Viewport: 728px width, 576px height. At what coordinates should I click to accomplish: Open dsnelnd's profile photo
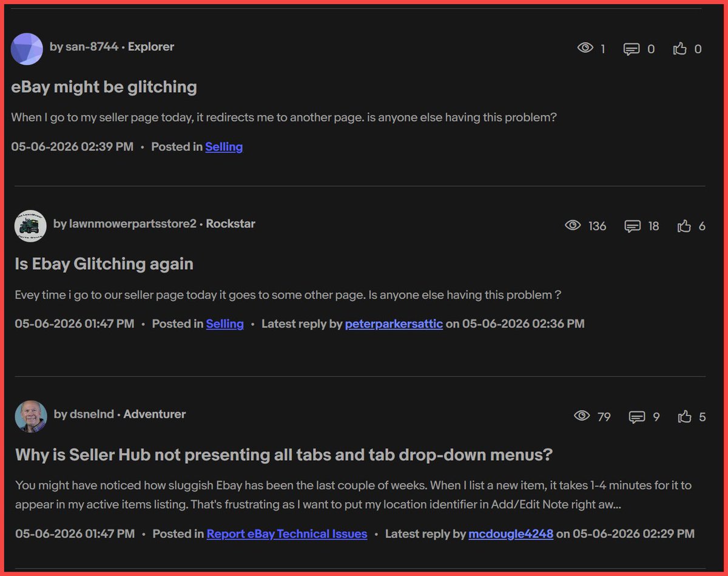30,416
